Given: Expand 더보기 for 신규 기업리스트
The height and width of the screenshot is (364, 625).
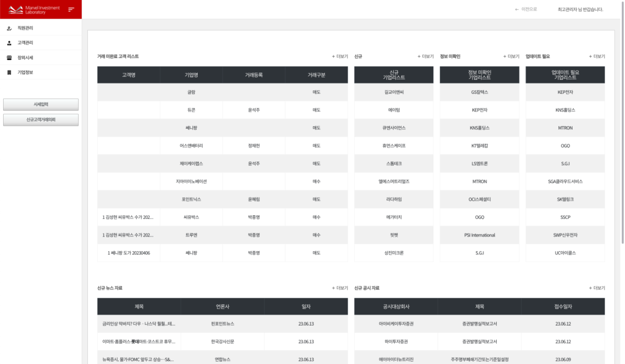Looking at the screenshot, I should point(425,56).
